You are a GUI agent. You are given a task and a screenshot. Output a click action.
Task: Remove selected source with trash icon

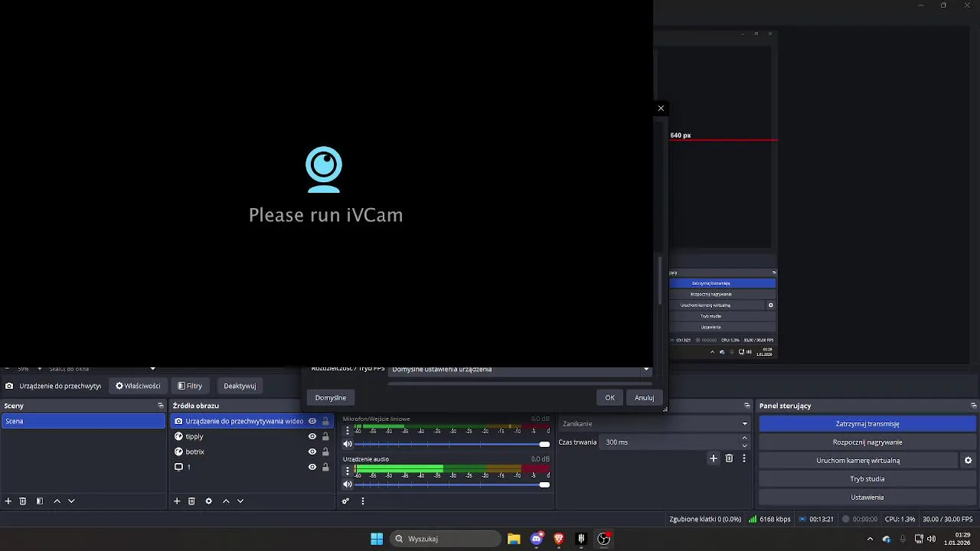click(191, 501)
